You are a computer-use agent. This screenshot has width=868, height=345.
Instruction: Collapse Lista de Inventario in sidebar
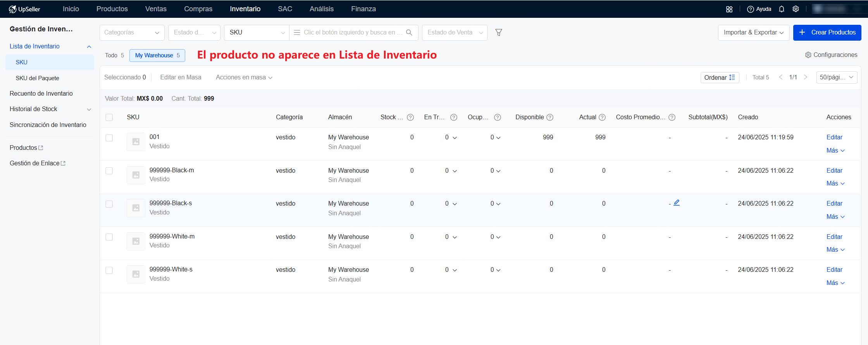click(89, 46)
